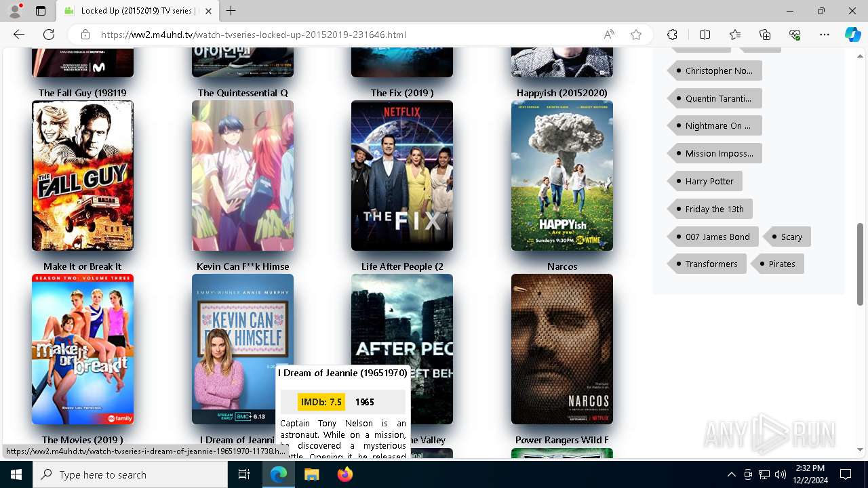Open network settings tray icon
The height and width of the screenshot is (488, 868).
tap(764, 474)
